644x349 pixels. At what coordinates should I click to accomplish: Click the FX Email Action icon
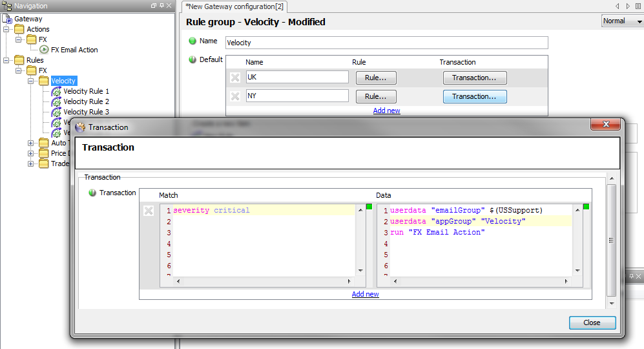(44, 50)
